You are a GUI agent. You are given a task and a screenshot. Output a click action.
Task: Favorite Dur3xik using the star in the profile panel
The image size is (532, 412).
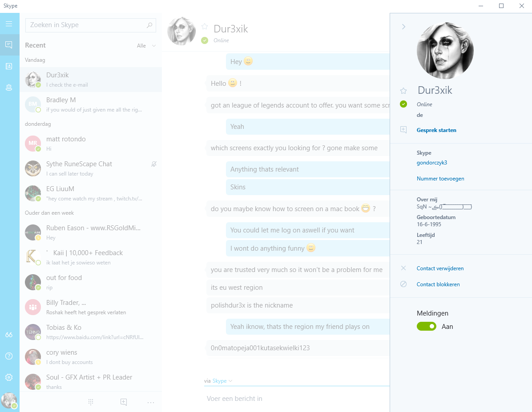pyautogui.click(x=403, y=91)
